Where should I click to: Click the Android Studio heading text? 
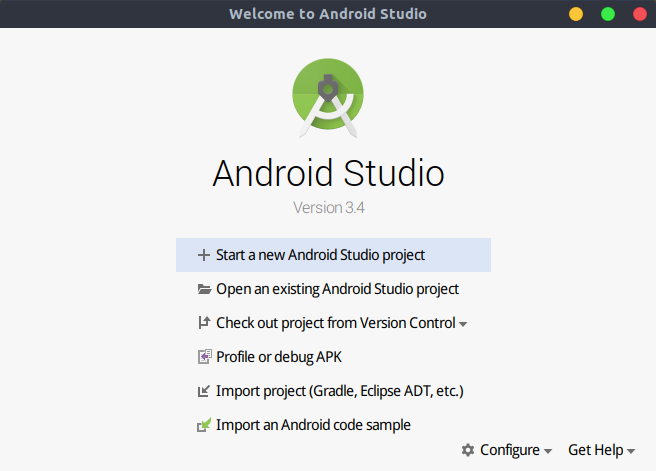point(328,173)
